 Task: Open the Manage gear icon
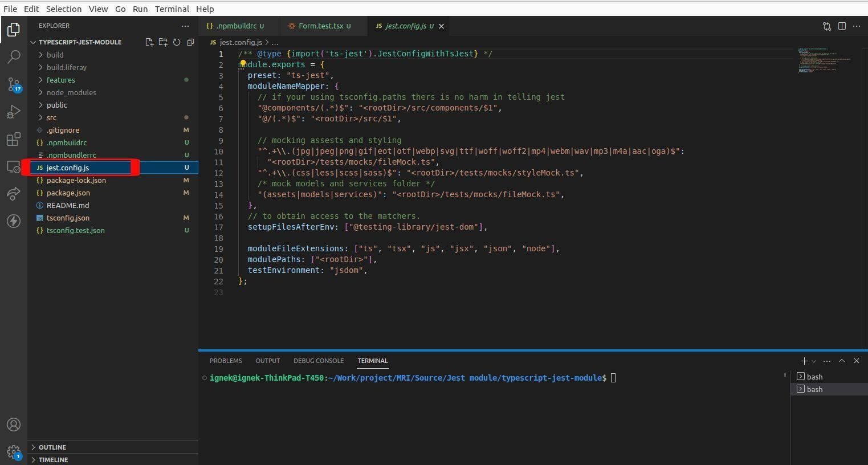click(14, 452)
